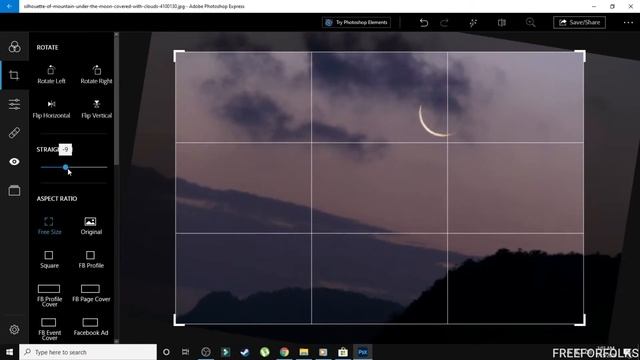Choose FB Profile Cover aspect ratio

click(x=49, y=296)
